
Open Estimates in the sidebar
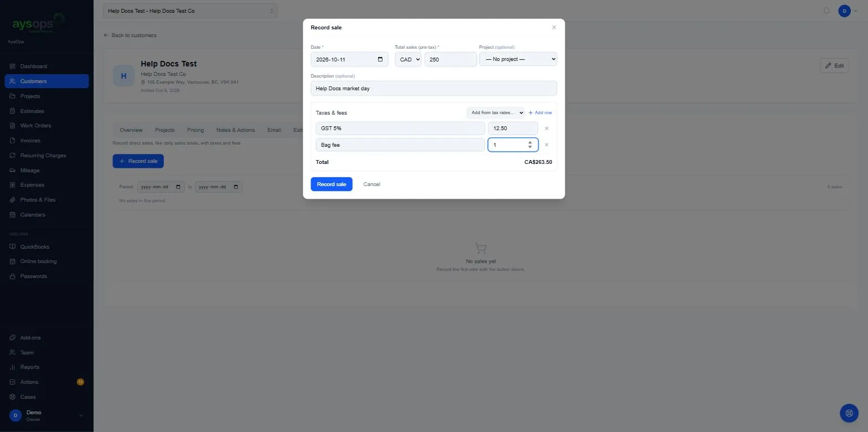coord(46,111)
